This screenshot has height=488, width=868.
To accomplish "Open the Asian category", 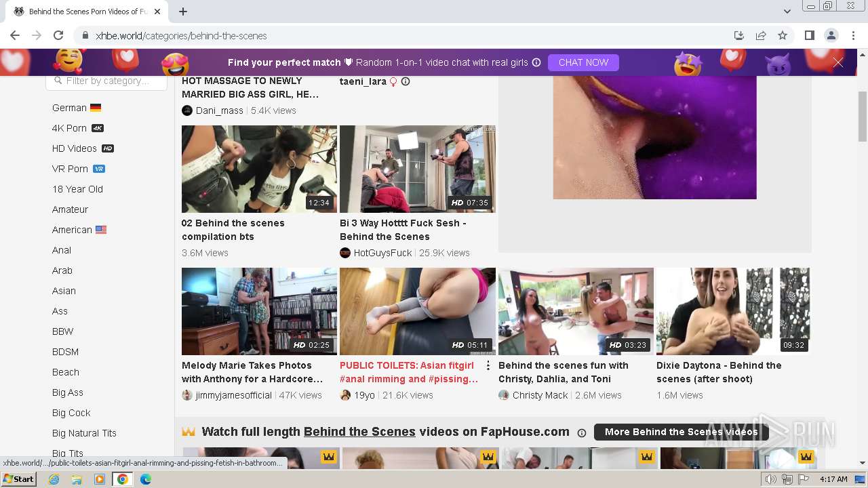I will 64,291.
